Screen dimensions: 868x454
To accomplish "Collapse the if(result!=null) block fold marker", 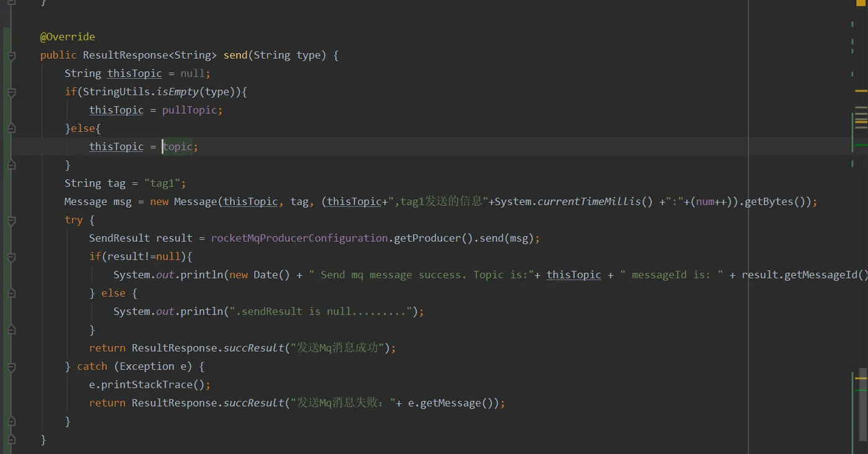I will 11,257.
